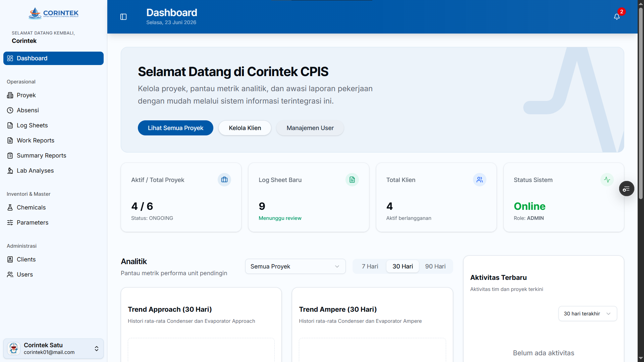Open the floating dark settings widget

click(627, 189)
